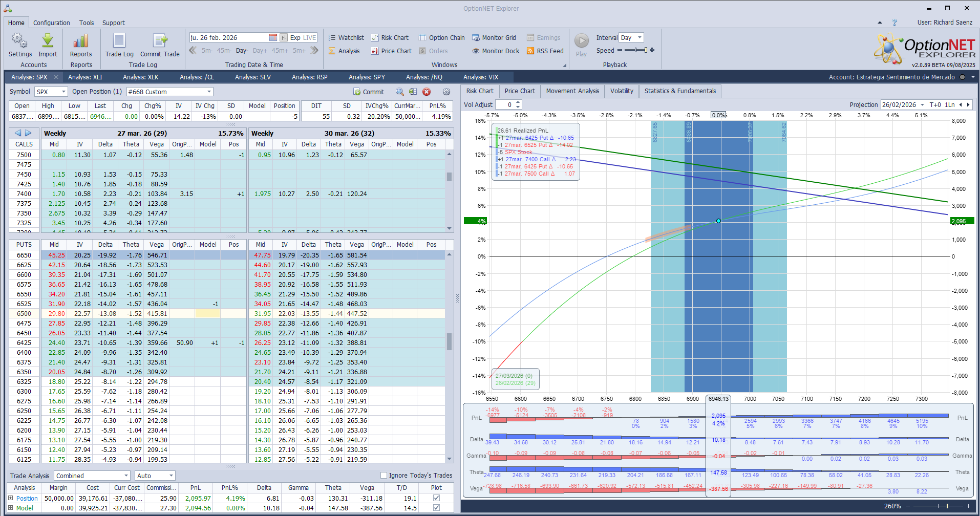Image resolution: width=980 pixels, height=516 pixels.
Task: Toggle the T+0 line option
Action: tap(935, 105)
